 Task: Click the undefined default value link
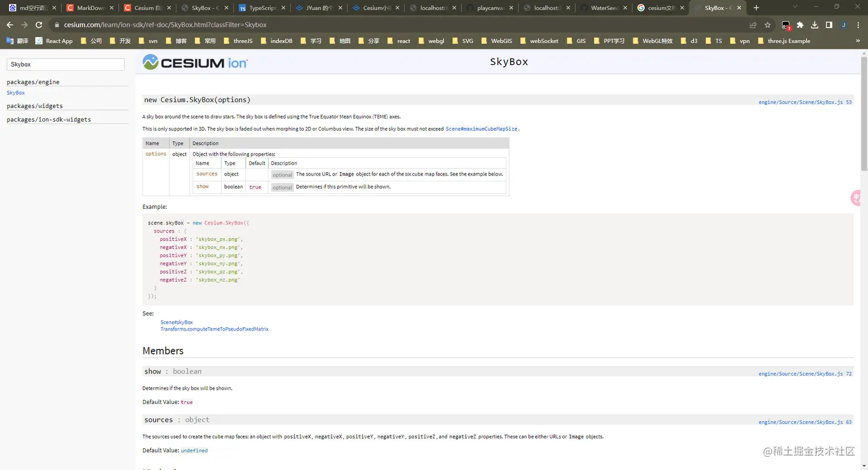[x=194, y=450]
